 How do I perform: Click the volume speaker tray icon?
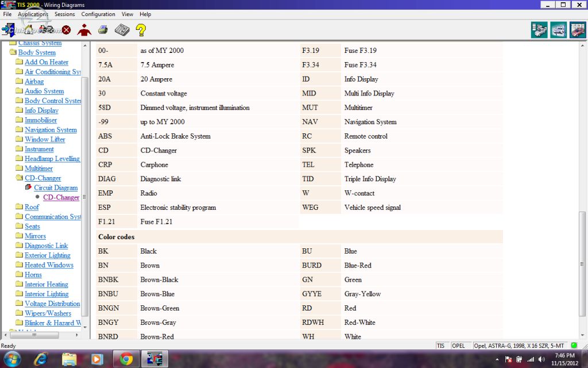[x=541, y=360]
